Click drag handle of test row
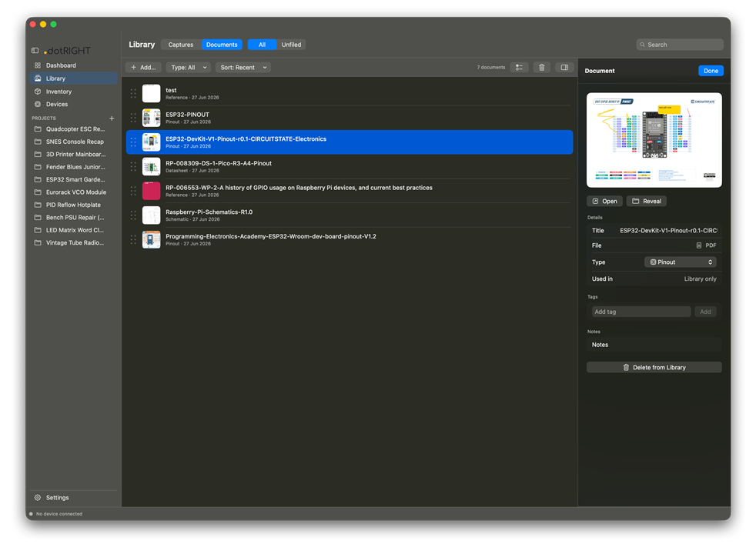Viewport: 756px width, 554px height. point(133,93)
